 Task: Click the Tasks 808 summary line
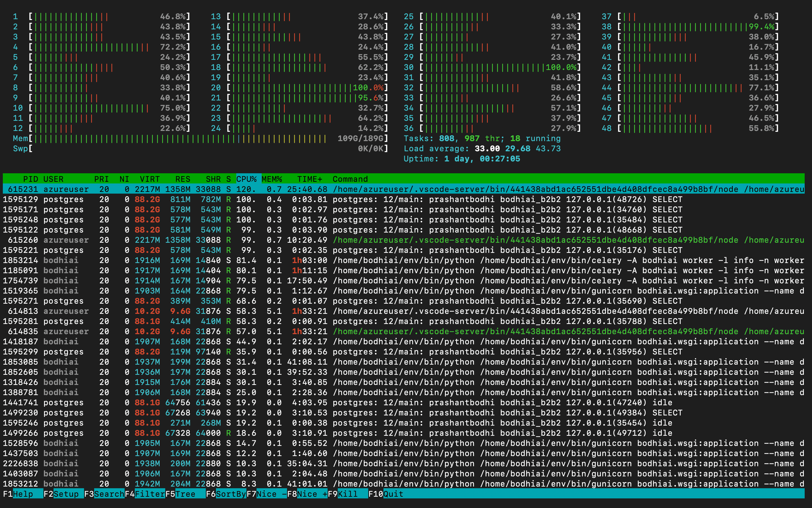coord(482,138)
